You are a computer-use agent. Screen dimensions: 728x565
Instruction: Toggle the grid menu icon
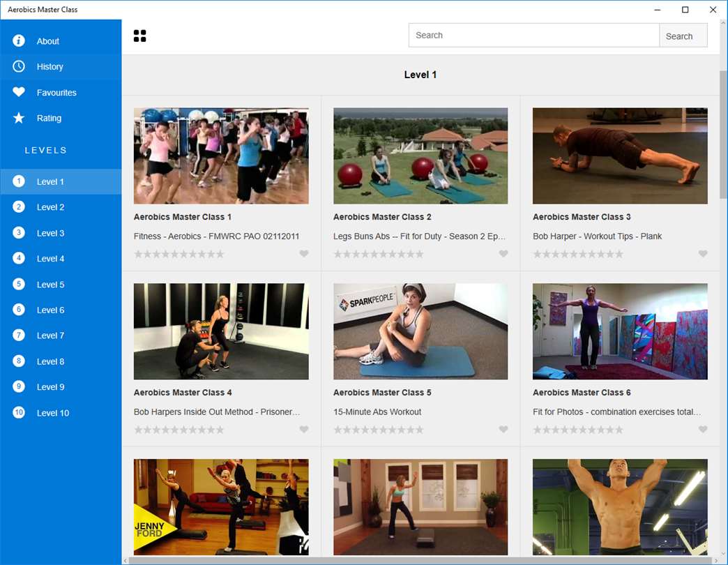[x=139, y=36]
